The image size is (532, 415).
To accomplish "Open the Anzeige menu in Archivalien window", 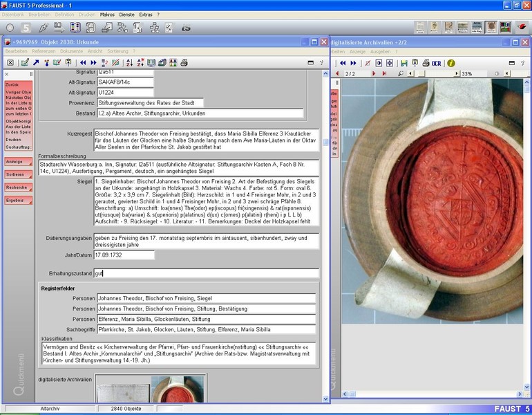I will [x=358, y=52].
